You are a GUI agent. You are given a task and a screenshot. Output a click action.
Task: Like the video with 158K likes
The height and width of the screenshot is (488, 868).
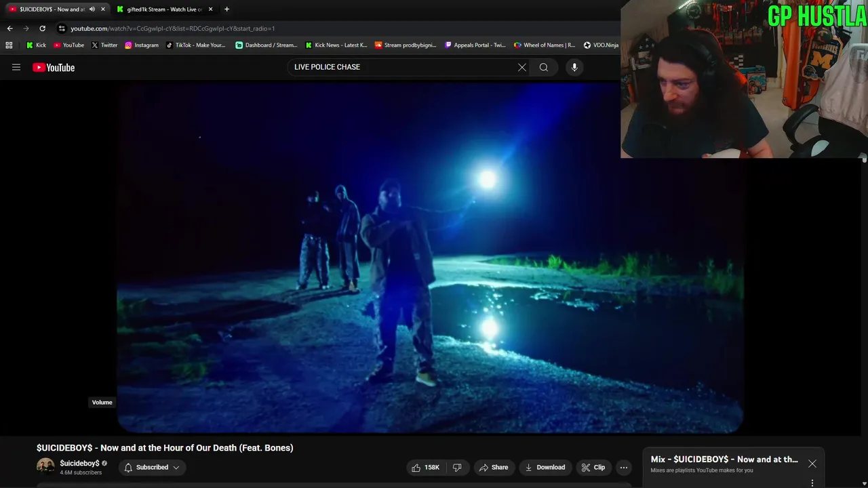pyautogui.click(x=425, y=467)
